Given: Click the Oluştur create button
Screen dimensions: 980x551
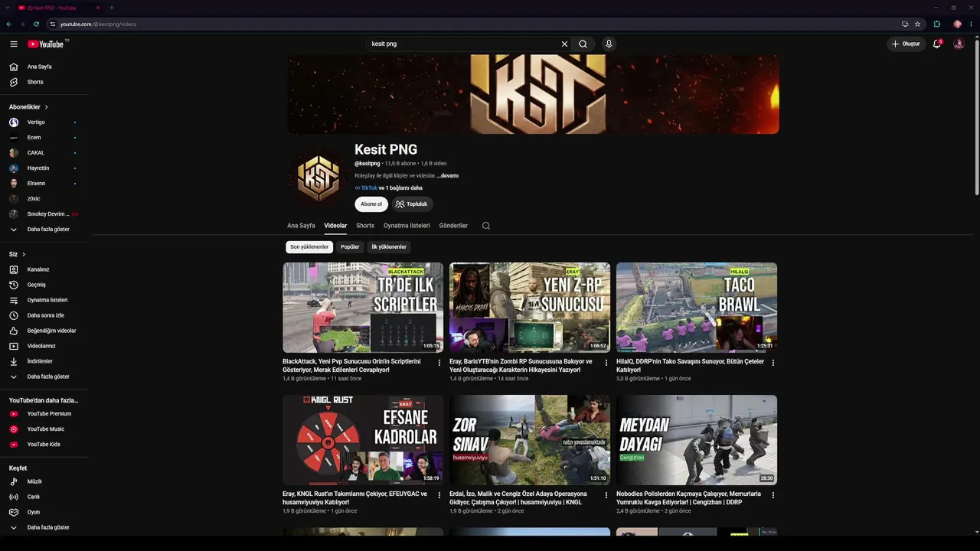Looking at the screenshot, I should 906,44.
